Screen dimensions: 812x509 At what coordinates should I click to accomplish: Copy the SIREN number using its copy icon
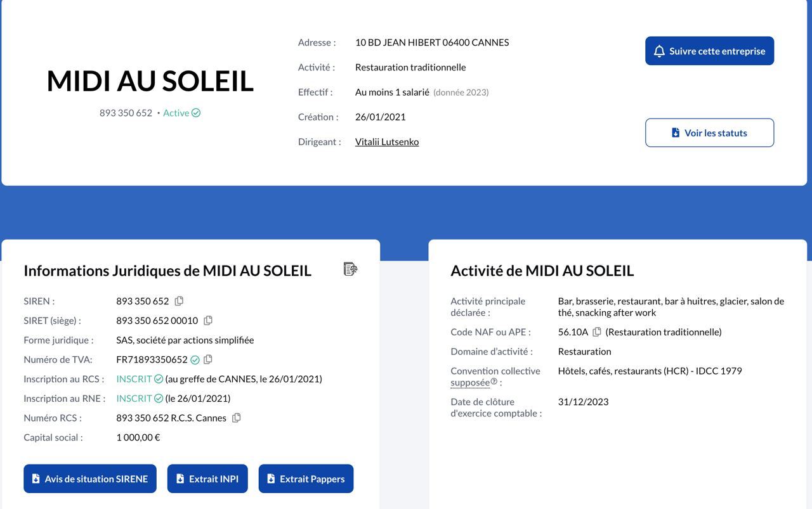178,300
